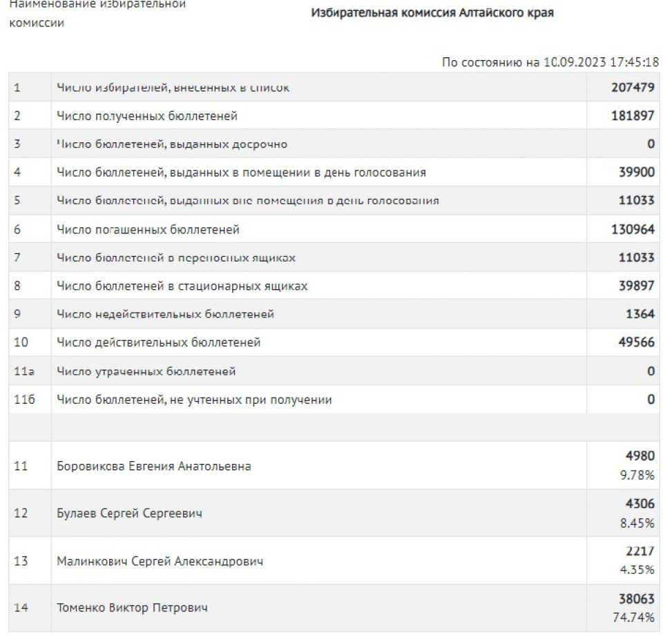Click the percentage 4.35%
This screenshot has width=663, height=644.
pyautogui.click(x=637, y=570)
